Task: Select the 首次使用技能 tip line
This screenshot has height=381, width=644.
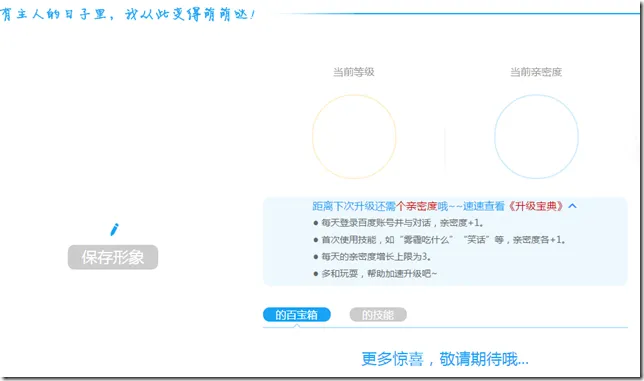Action: [439, 240]
